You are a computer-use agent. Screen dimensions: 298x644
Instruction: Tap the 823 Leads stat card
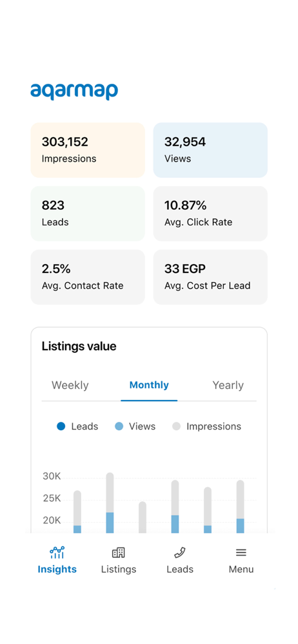pos(88,214)
